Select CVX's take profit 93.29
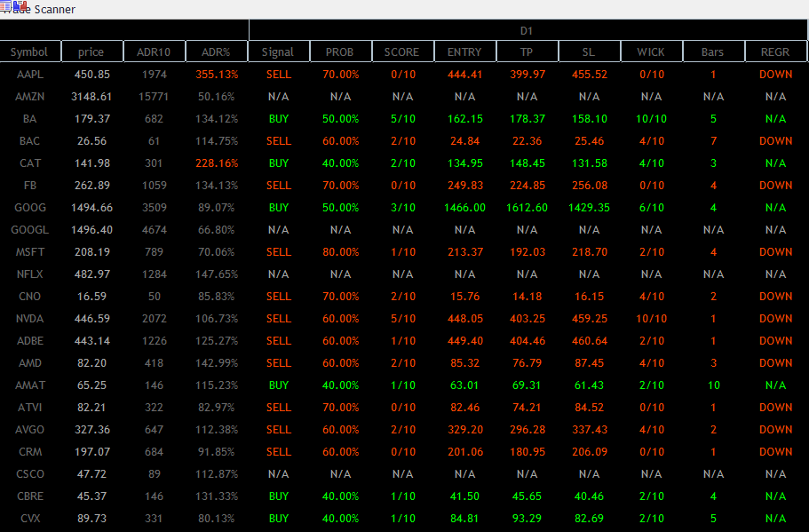This screenshot has height=532, width=809. [x=527, y=518]
